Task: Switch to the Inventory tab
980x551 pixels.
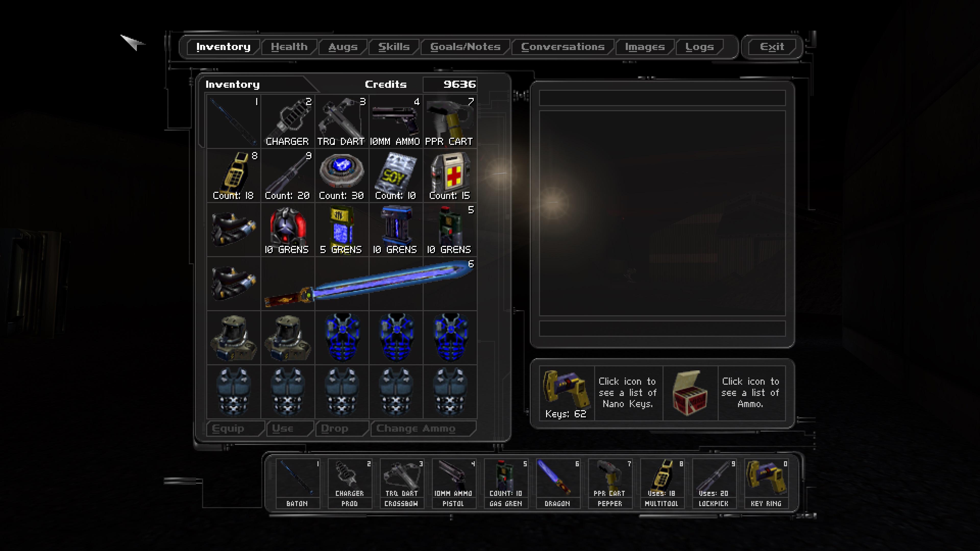Action: pos(223,47)
